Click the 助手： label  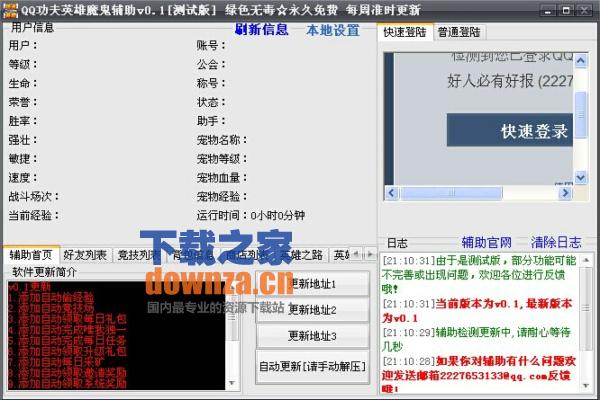[x=211, y=121]
